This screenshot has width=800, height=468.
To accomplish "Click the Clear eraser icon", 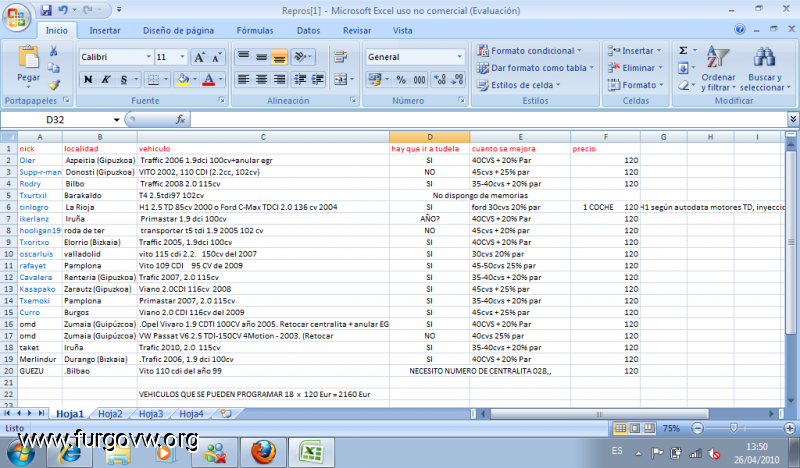I will 684,85.
